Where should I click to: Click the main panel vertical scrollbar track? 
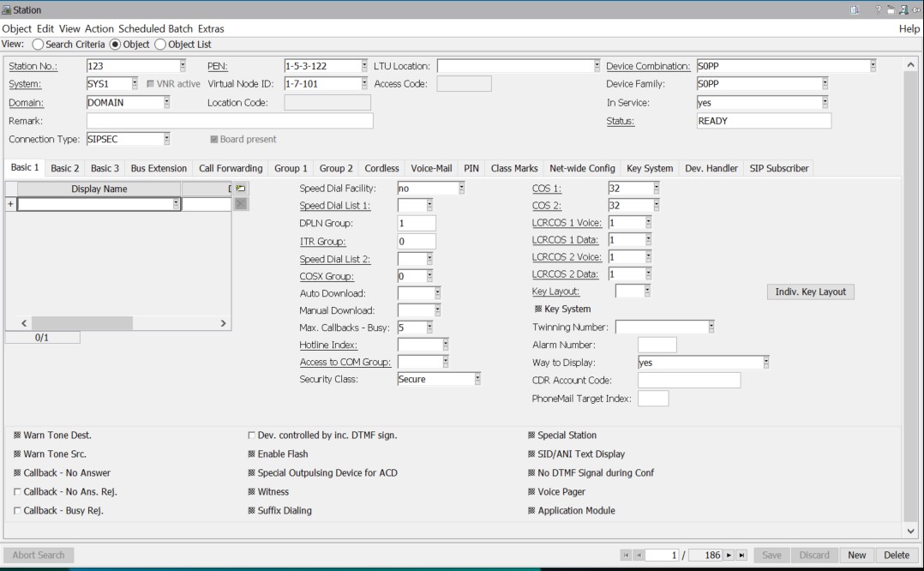point(910,298)
